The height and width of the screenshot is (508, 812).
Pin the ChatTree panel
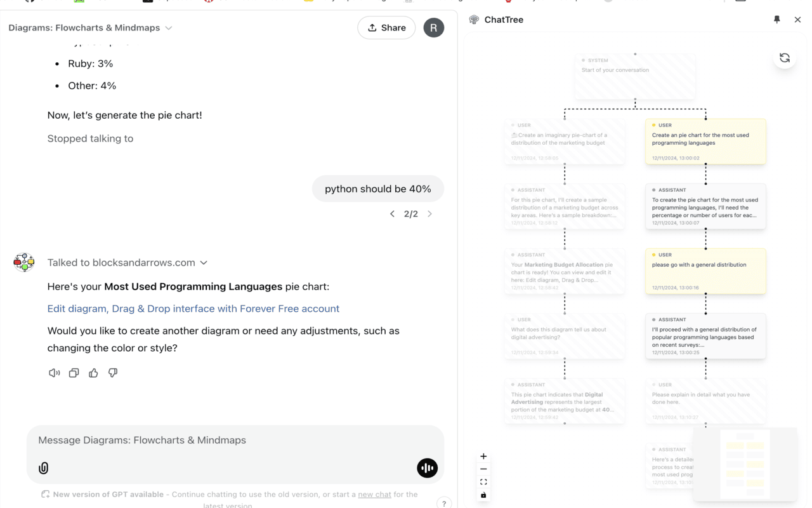[x=776, y=20]
